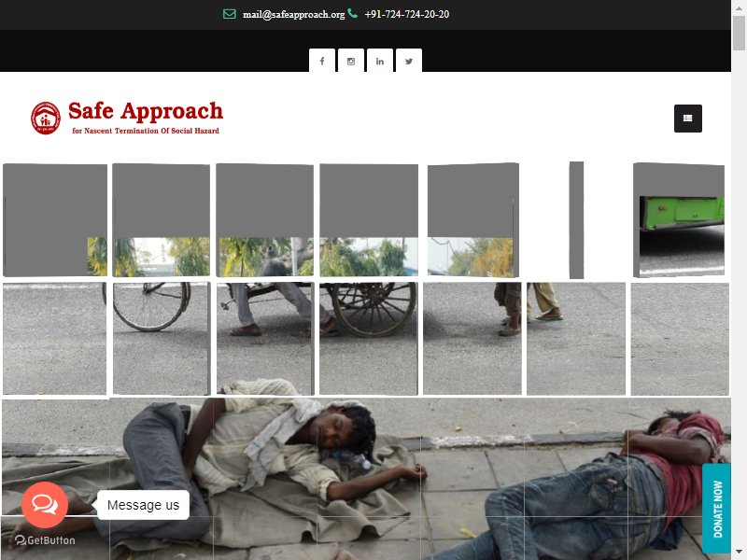The width and height of the screenshot is (747, 560).
Task: Open the hamburger navigation menu button
Action: (688, 119)
